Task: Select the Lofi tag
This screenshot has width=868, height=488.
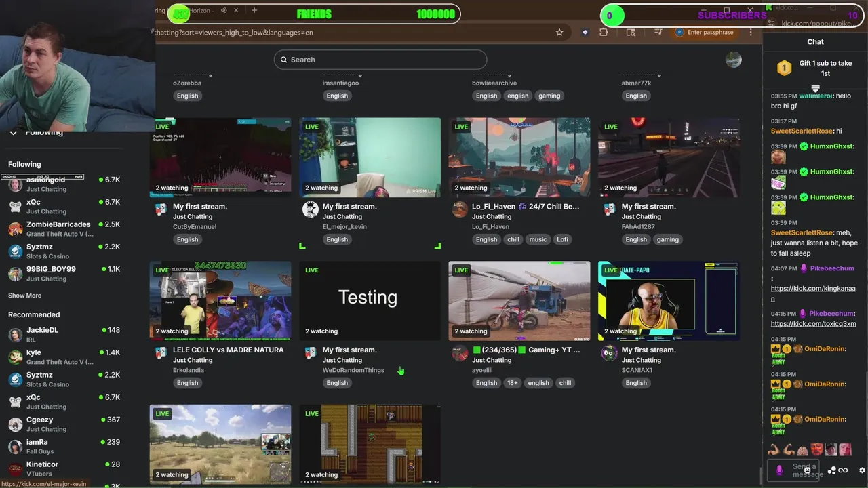Action: coord(562,239)
